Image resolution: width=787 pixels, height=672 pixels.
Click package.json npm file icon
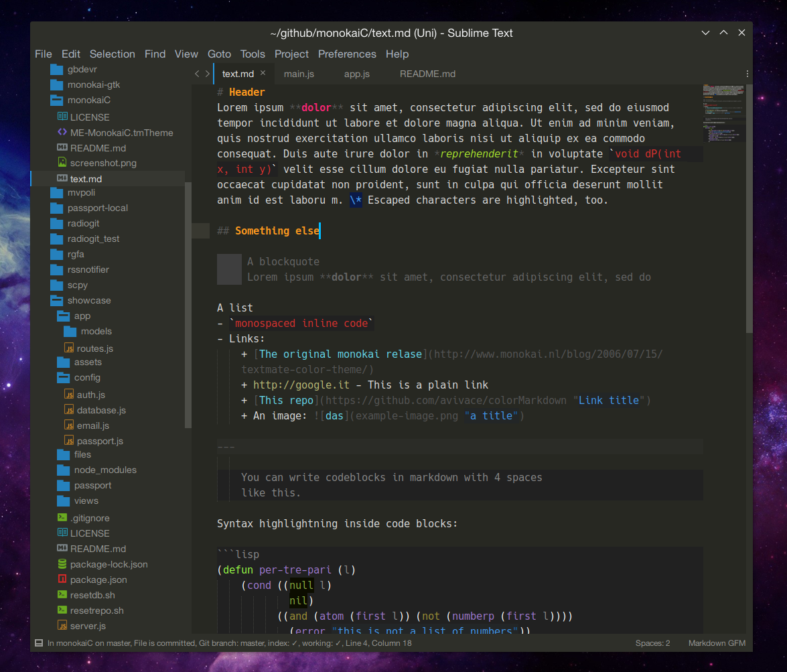pos(62,579)
